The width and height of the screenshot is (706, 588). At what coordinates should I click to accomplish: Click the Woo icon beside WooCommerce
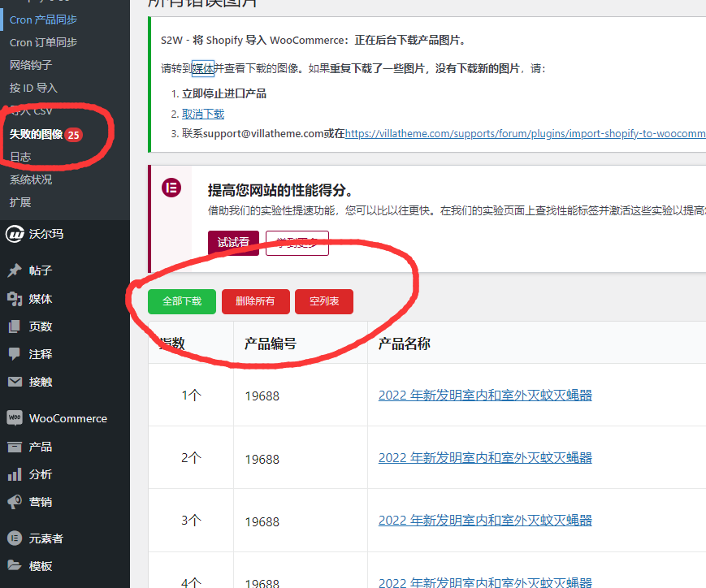click(15, 417)
